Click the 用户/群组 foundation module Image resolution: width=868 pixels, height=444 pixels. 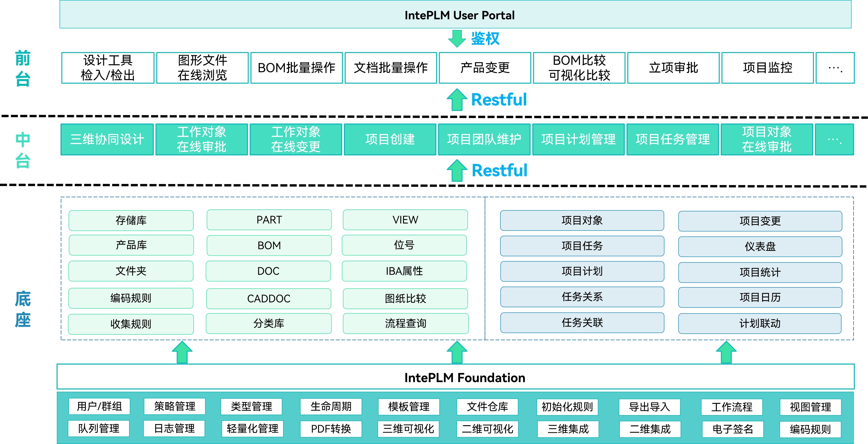pos(99,406)
